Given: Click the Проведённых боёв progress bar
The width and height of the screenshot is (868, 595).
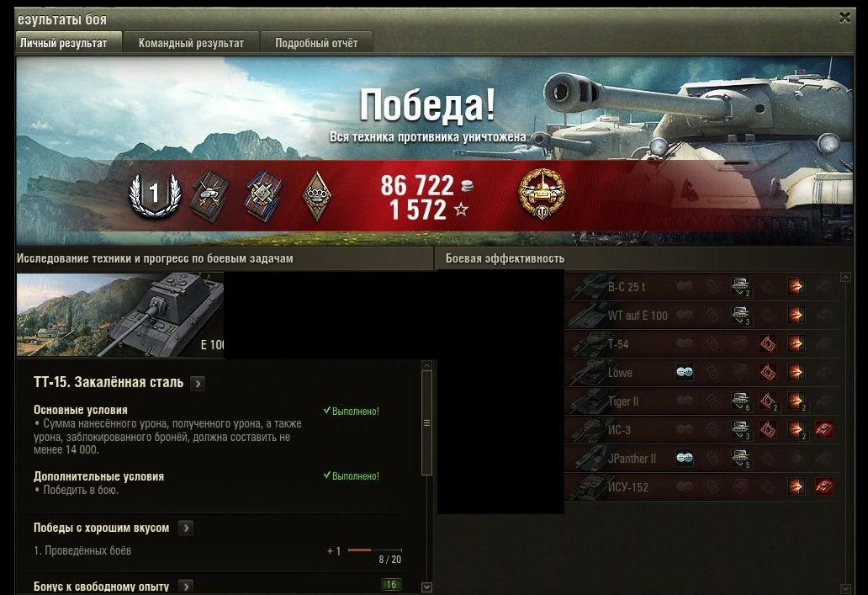Looking at the screenshot, I should pos(375,550).
